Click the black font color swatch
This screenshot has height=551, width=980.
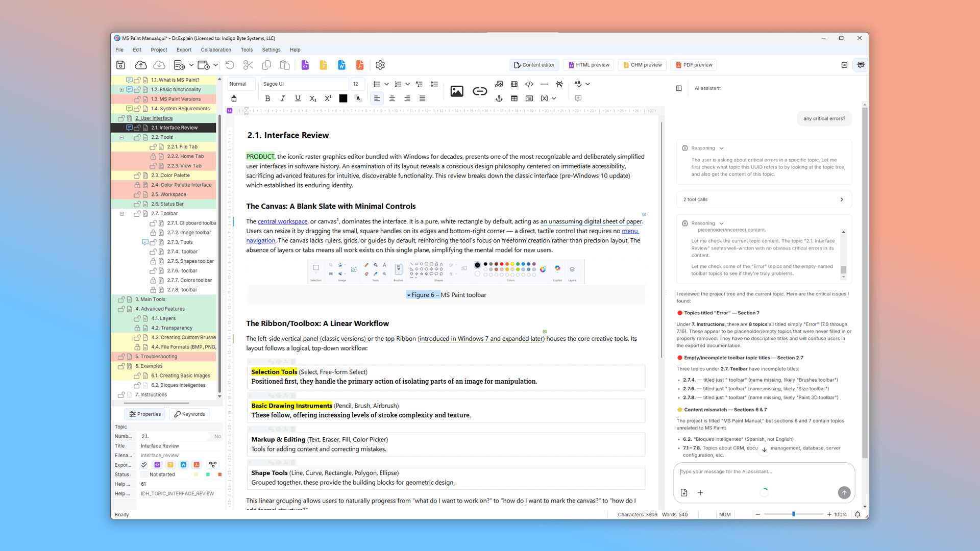(x=343, y=98)
